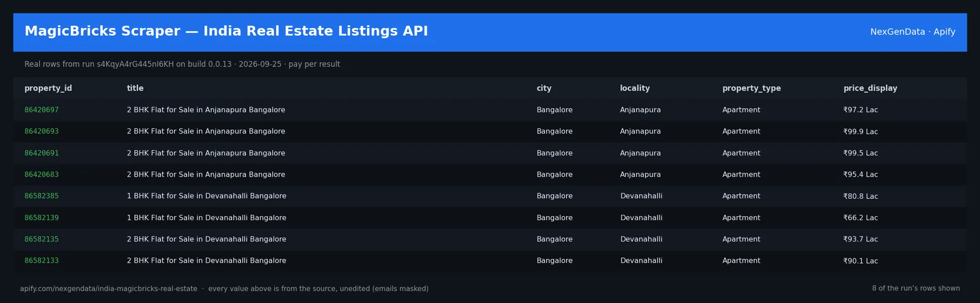Click the MagicBricks Scraper heading title

(x=226, y=32)
